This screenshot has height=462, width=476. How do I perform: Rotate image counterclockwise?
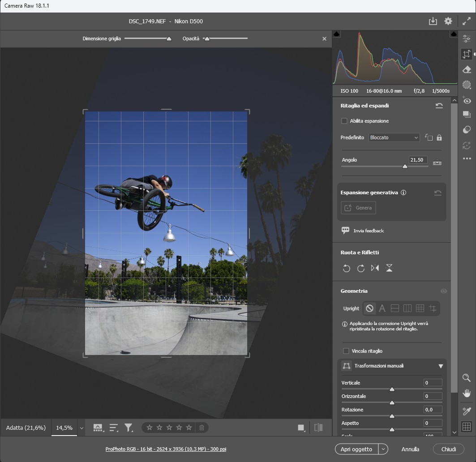(346, 268)
